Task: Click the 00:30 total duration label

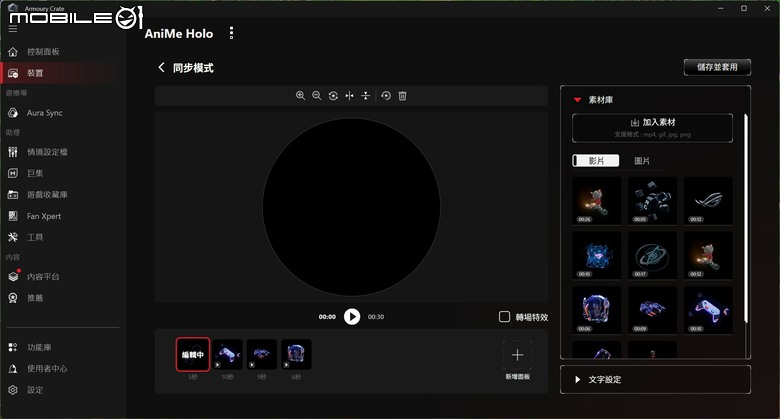Action: pos(376,316)
